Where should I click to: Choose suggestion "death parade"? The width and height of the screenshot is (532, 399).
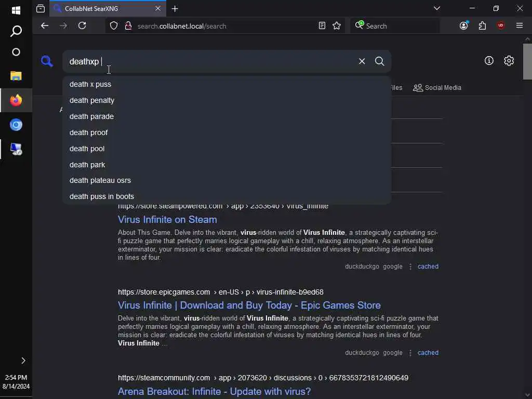[x=227, y=116]
